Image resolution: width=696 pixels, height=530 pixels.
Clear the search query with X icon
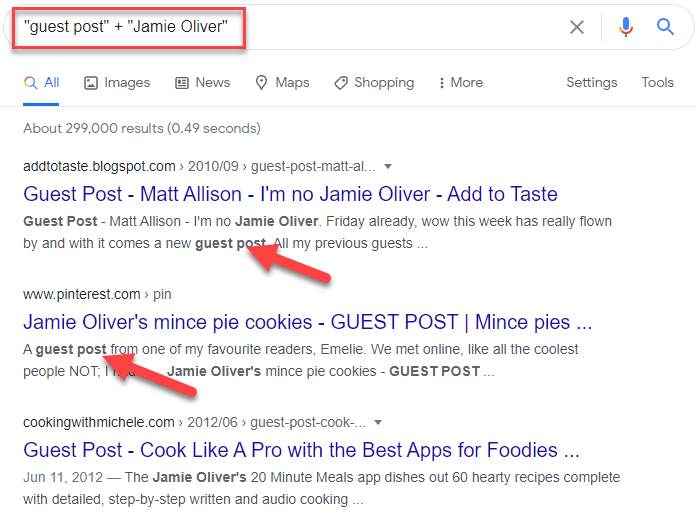[x=577, y=27]
